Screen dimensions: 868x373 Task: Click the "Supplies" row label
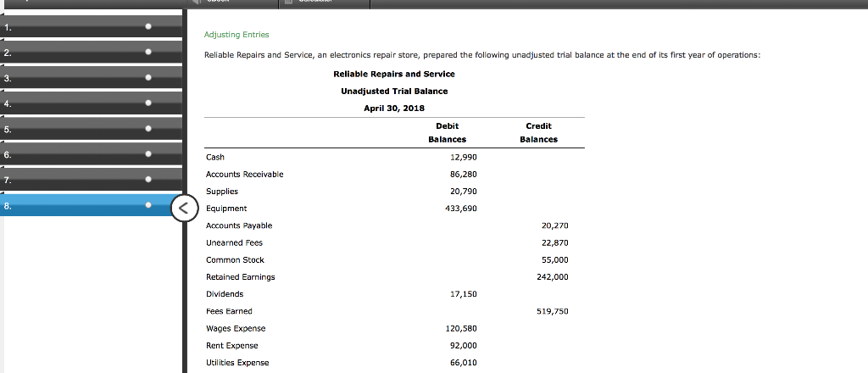click(x=222, y=192)
